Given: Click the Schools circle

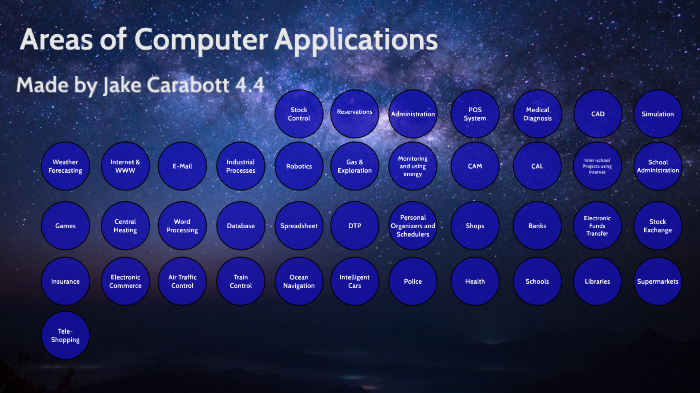Looking at the screenshot, I should pos(538,281).
